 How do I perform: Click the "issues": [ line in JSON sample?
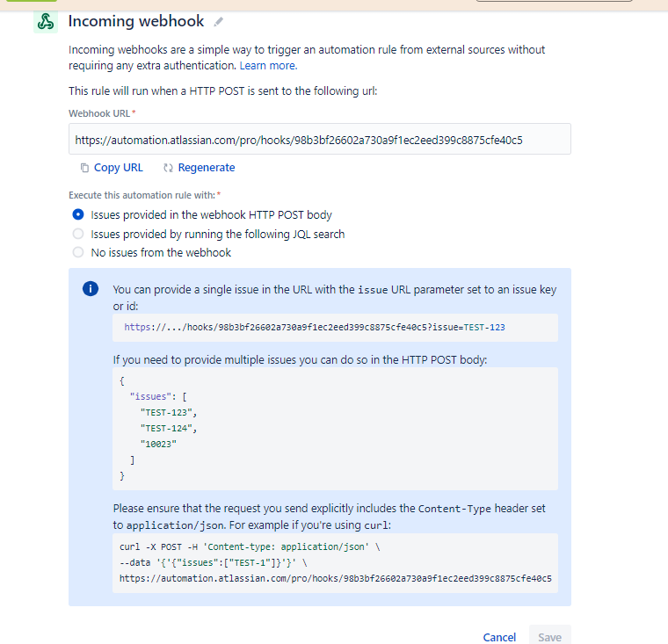[x=158, y=396]
